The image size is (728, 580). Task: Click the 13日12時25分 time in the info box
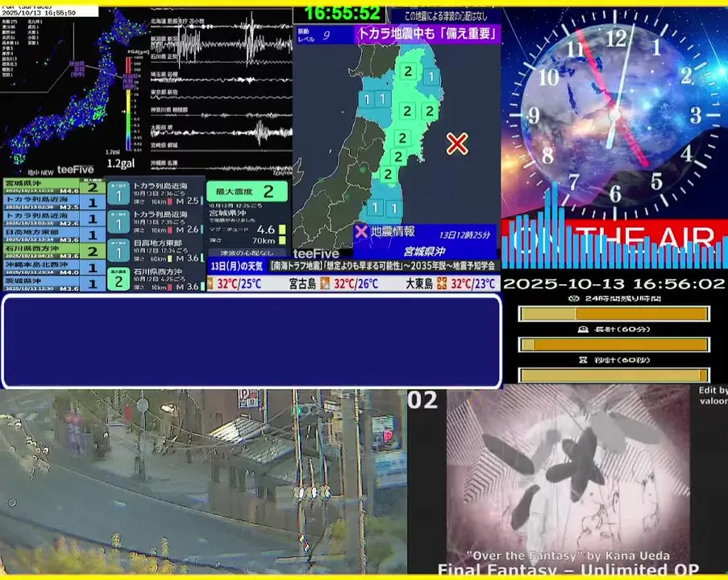(x=464, y=234)
